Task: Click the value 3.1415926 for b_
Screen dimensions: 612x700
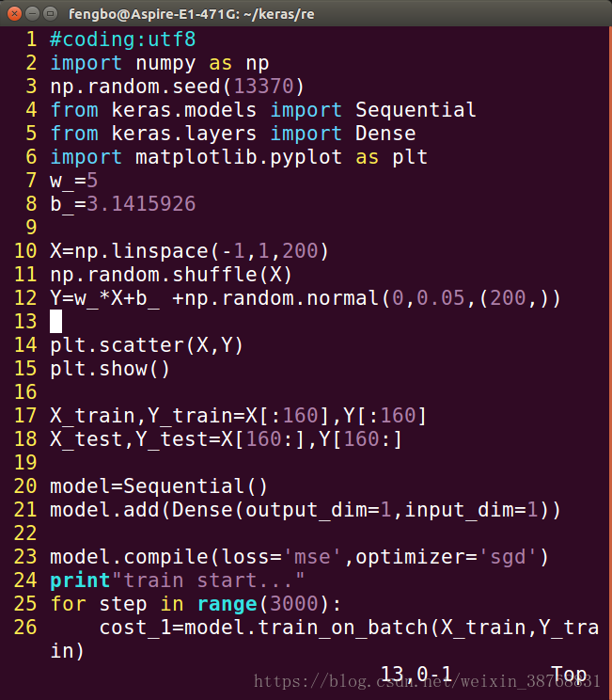Action: (141, 204)
